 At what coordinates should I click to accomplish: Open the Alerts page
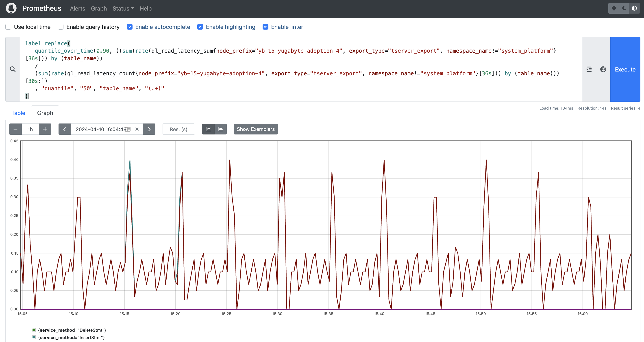77,9
